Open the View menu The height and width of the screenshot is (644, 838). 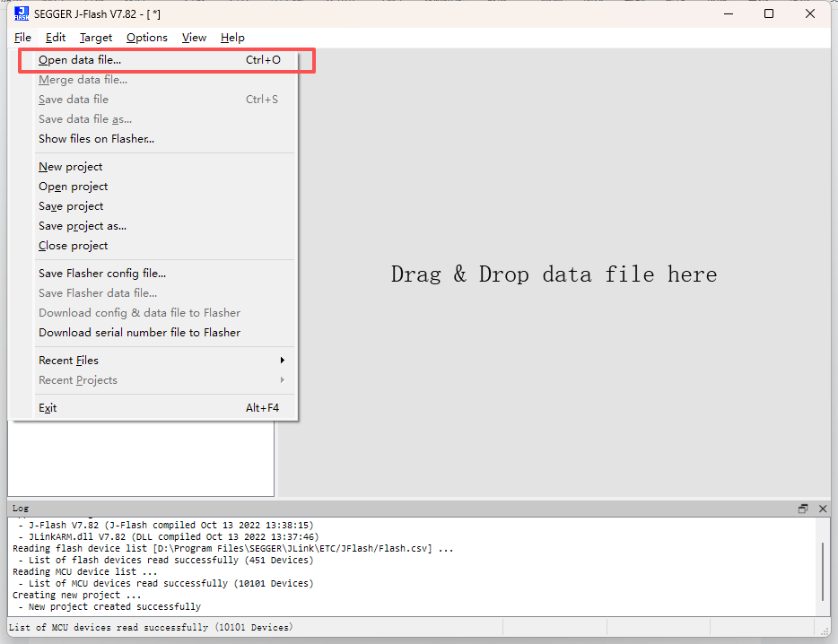pyautogui.click(x=194, y=38)
